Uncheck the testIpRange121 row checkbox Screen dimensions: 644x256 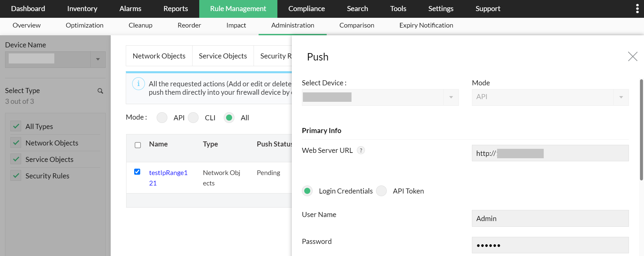click(x=137, y=172)
